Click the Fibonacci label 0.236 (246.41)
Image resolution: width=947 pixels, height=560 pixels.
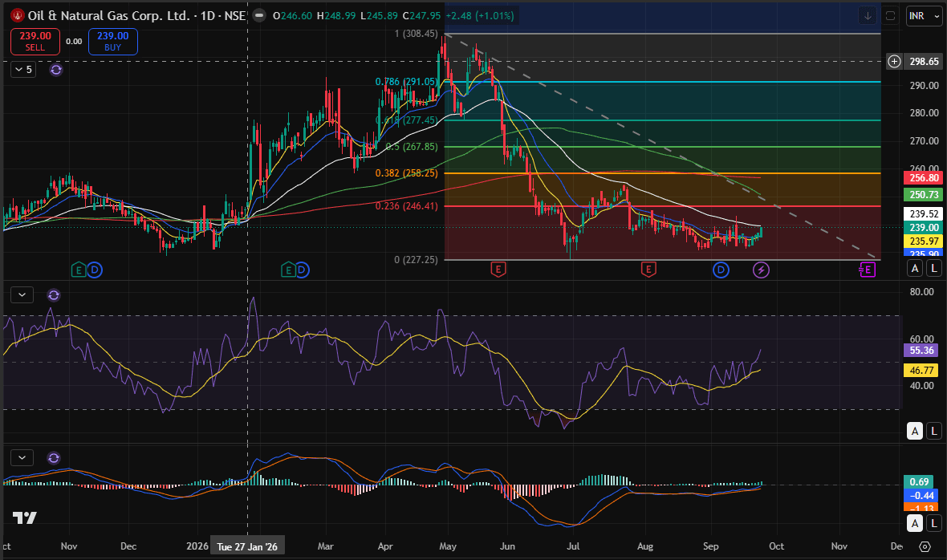(x=406, y=206)
